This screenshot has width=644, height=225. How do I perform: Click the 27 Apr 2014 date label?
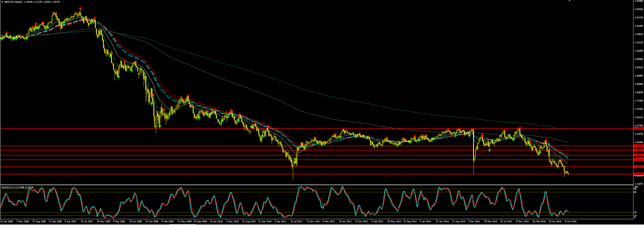(x=442, y=221)
